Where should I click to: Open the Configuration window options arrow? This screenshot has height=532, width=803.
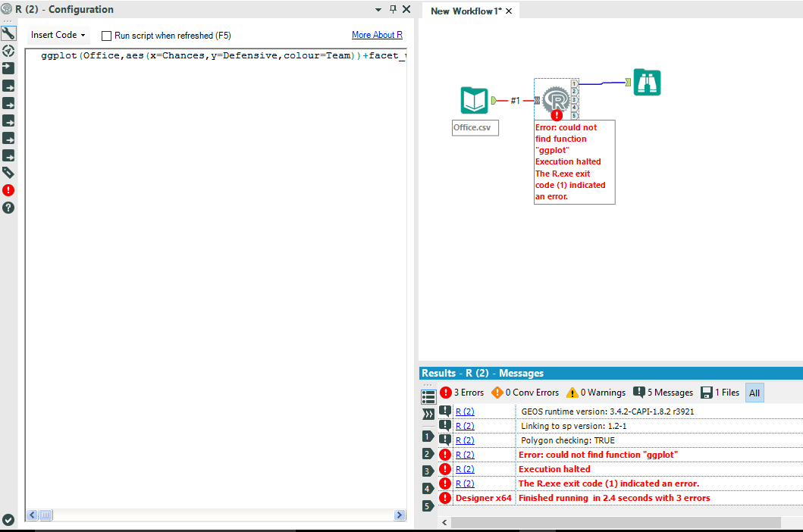tap(378, 9)
